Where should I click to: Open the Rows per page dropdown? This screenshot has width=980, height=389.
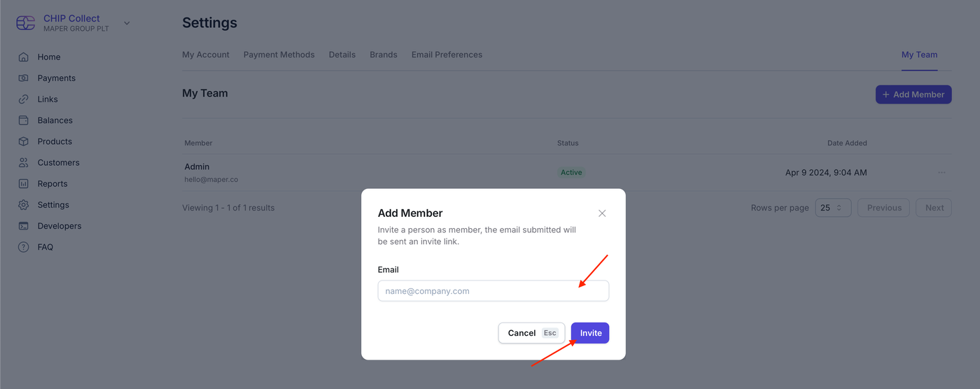833,208
